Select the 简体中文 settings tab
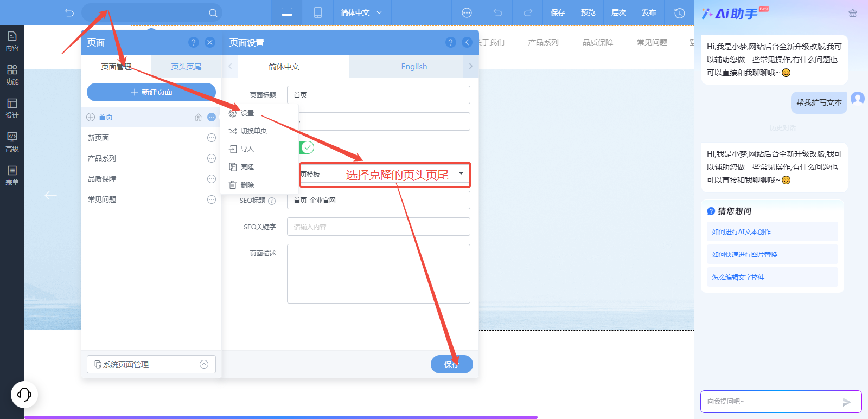The height and width of the screenshot is (419, 868). (x=284, y=67)
